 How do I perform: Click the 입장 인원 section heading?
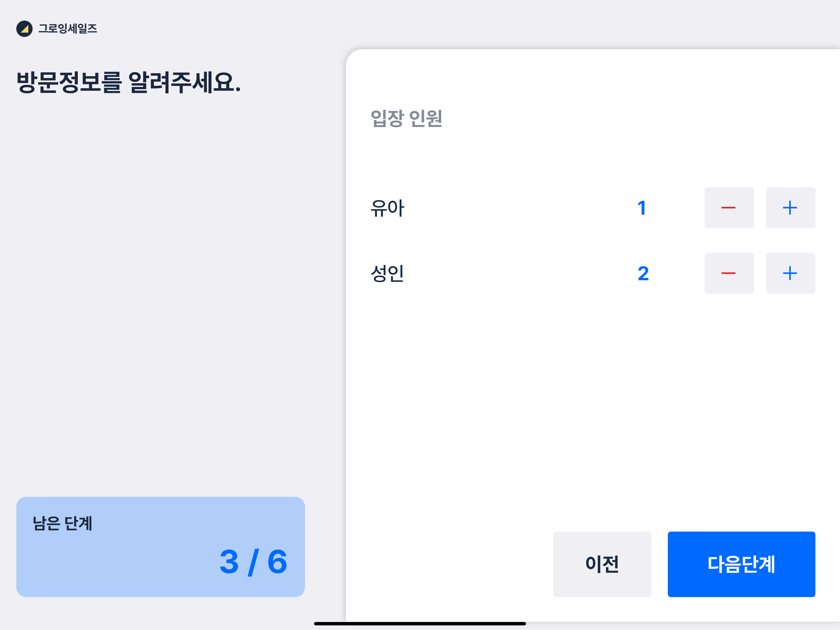tap(406, 118)
